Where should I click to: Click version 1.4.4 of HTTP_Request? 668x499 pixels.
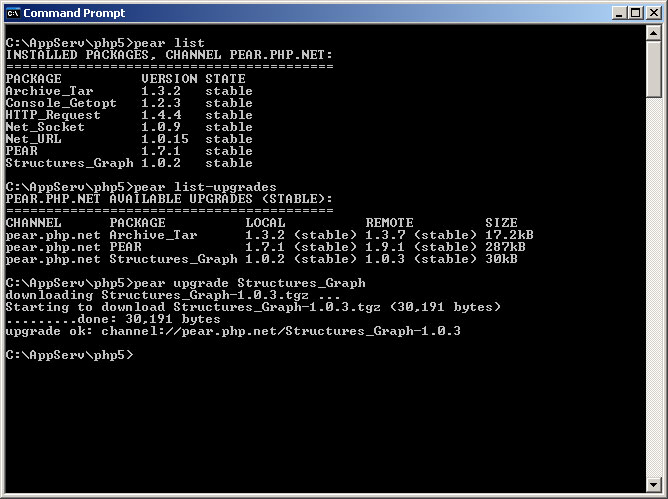(x=161, y=115)
